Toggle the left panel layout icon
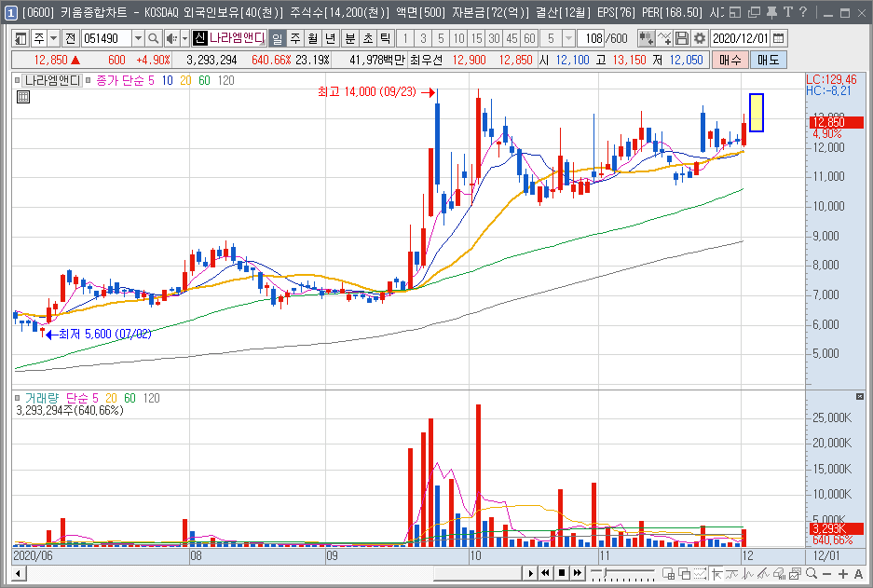This screenshot has height=588, width=873. (20, 38)
